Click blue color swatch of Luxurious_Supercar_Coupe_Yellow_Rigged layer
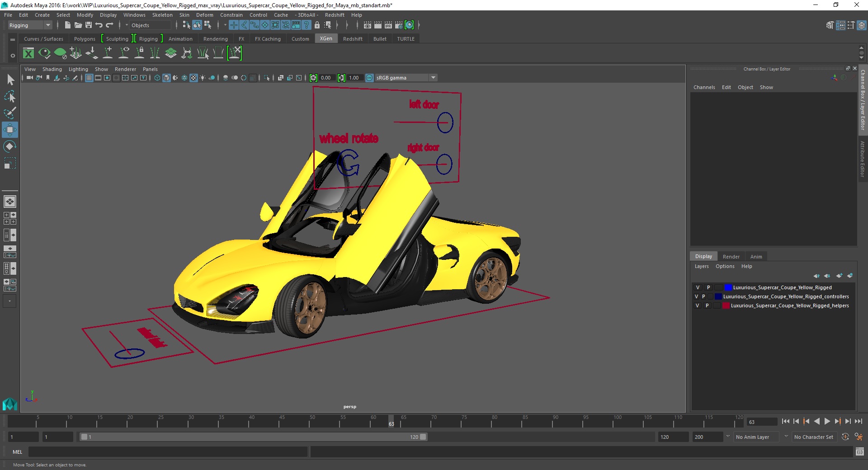This screenshot has width=868, height=470. pos(728,287)
